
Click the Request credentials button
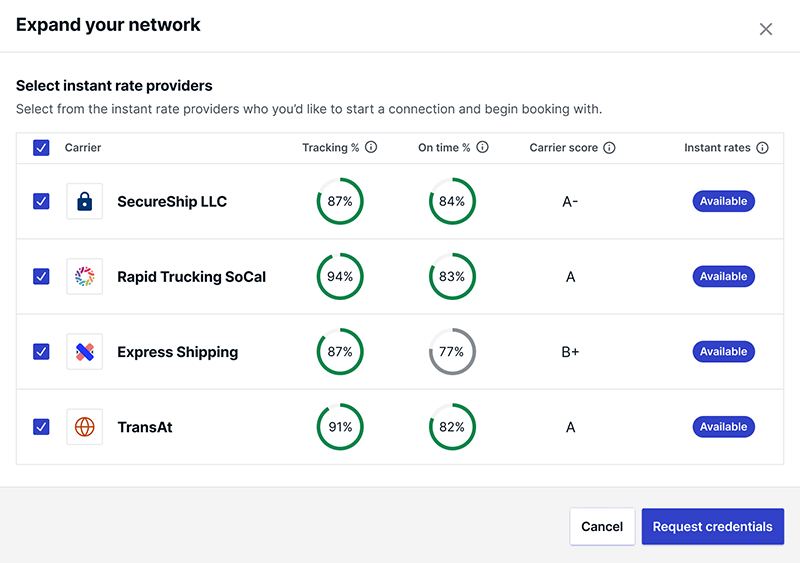[x=713, y=526]
